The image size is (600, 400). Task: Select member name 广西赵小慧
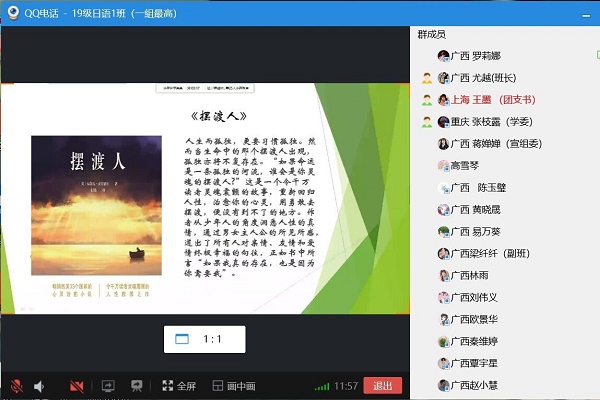point(474,385)
